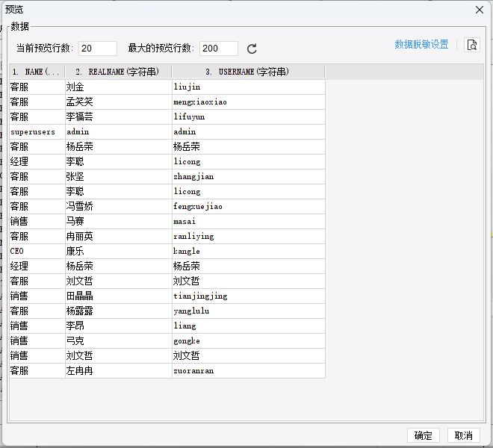Open 数据脱敏设置 link

[421, 44]
